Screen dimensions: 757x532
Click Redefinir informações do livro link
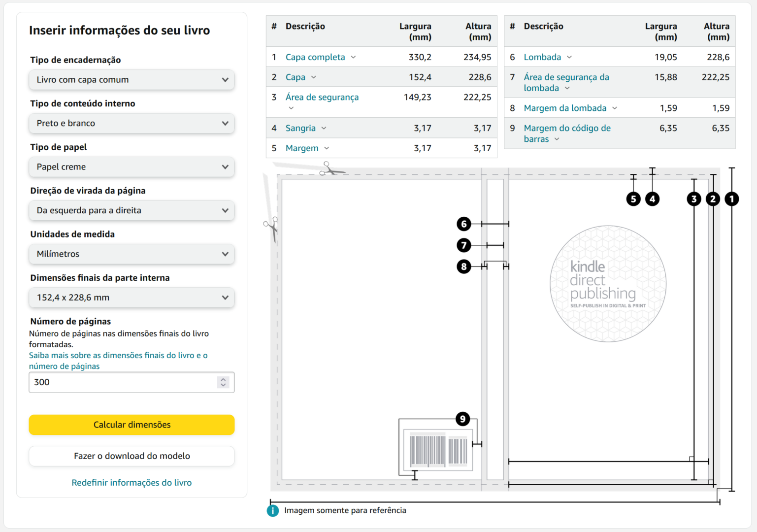point(132,483)
